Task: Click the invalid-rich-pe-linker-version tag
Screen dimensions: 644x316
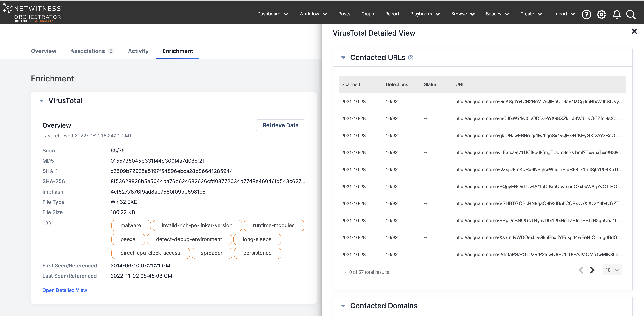Action: pyautogui.click(x=197, y=226)
